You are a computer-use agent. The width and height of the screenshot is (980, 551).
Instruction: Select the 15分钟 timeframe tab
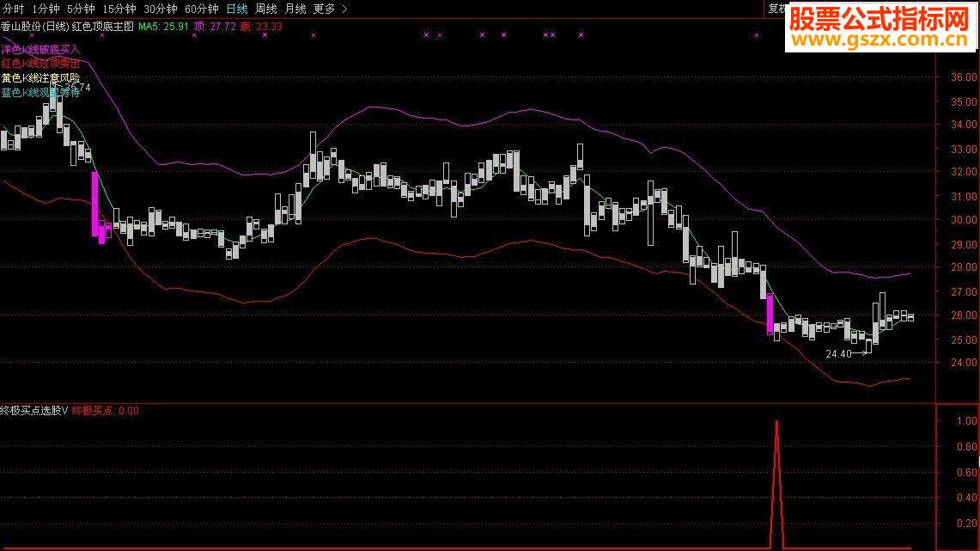coord(119,9)
